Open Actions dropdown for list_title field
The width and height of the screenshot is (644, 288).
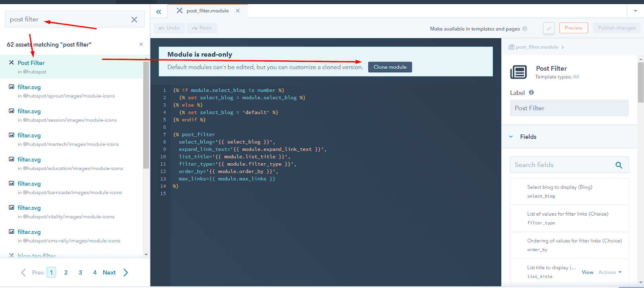coord(610,272)
